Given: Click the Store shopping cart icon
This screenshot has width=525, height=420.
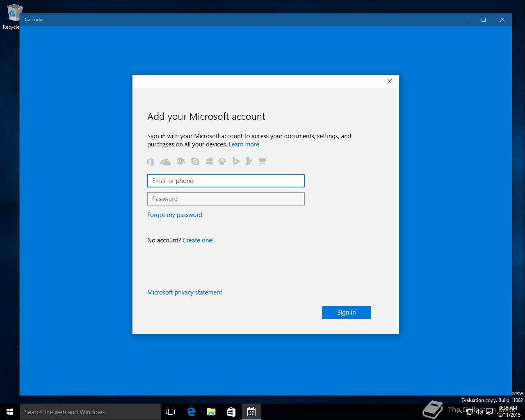Looking at the screenshot, I should (x=262, y=161).
